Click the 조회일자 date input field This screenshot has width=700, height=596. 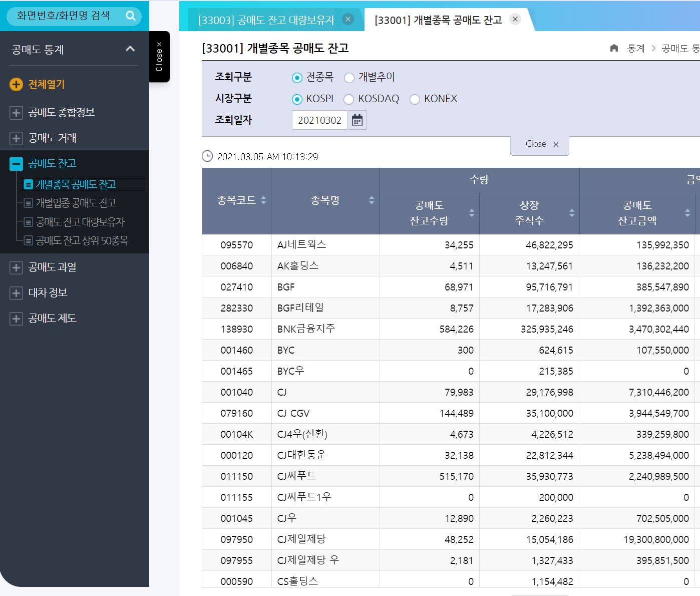319,120
